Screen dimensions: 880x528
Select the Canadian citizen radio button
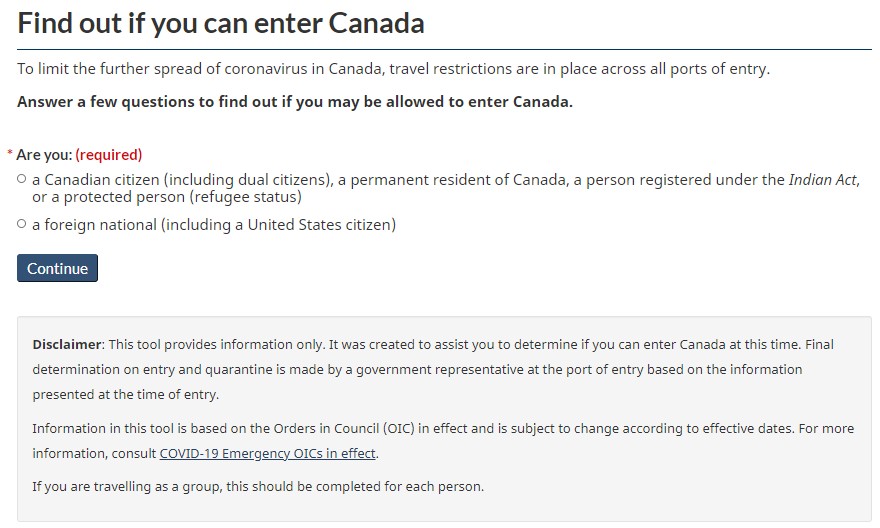coord(22,180)
